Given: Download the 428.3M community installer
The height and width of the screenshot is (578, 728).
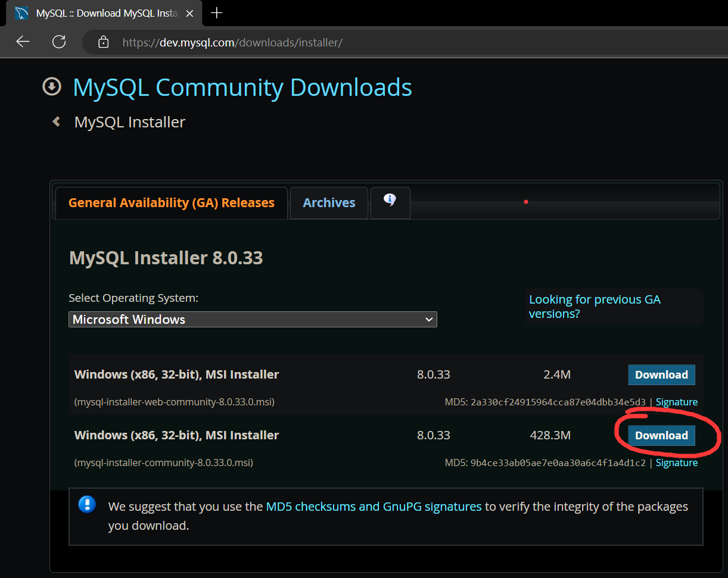Looking at the screenshot, I should coord(661,436).
